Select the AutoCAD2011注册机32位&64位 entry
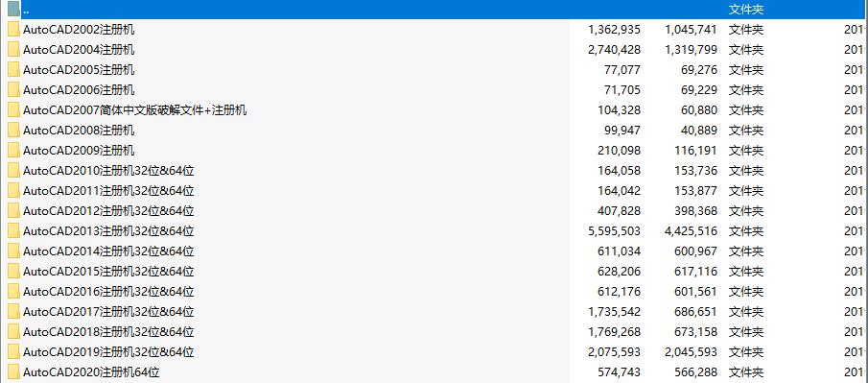This screenshot has height=383, width=868. point(108,191)
